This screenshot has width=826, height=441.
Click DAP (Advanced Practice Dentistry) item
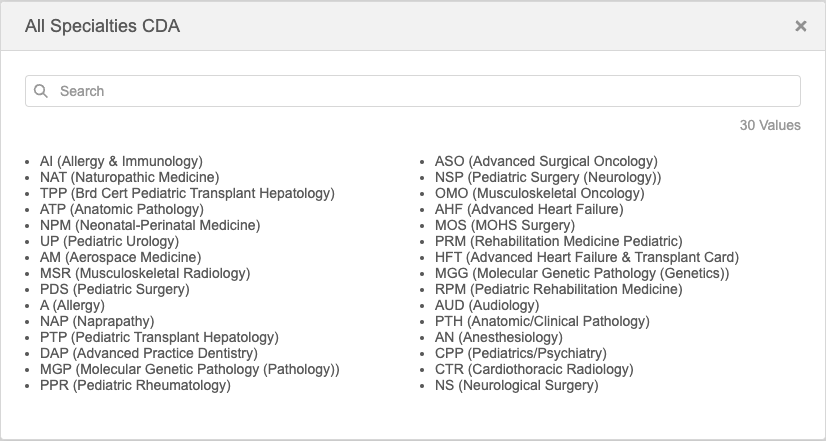coord(148,353)
